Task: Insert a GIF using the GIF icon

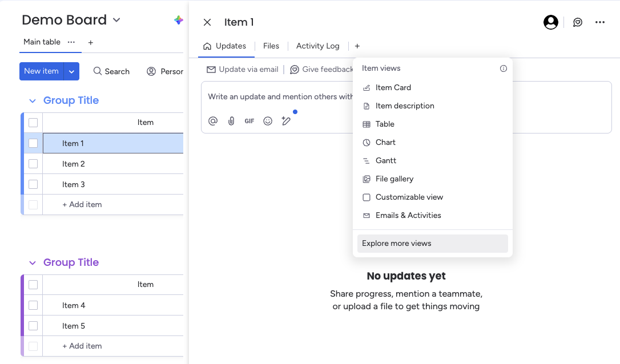Action: [249, 121]
